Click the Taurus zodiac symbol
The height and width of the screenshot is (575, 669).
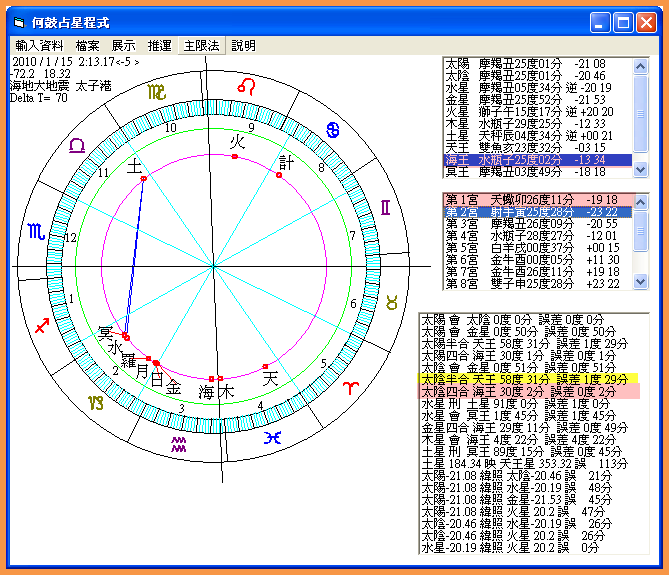coord(392,302)
